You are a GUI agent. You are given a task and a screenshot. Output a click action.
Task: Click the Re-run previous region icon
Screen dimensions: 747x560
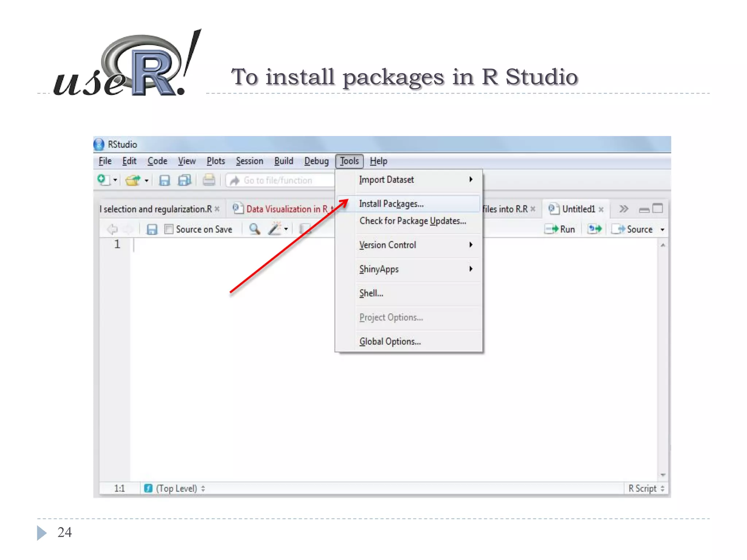[595, 229]
